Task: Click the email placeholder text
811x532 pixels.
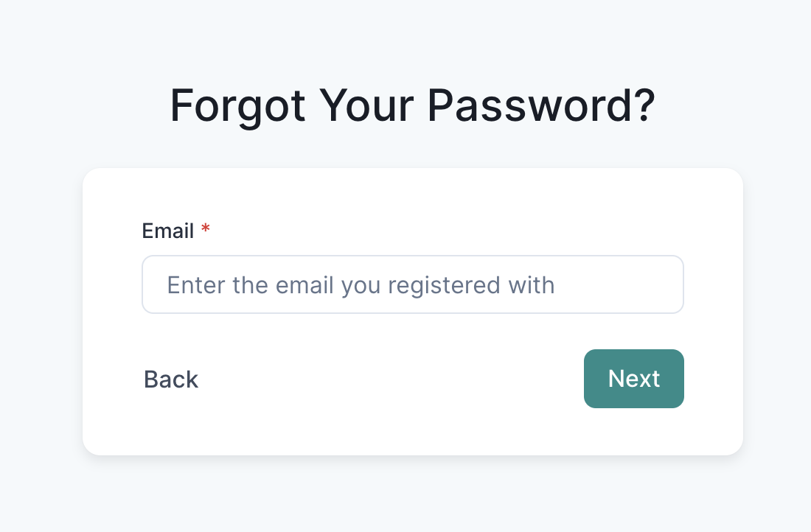Action: click(x=361, y=284)
